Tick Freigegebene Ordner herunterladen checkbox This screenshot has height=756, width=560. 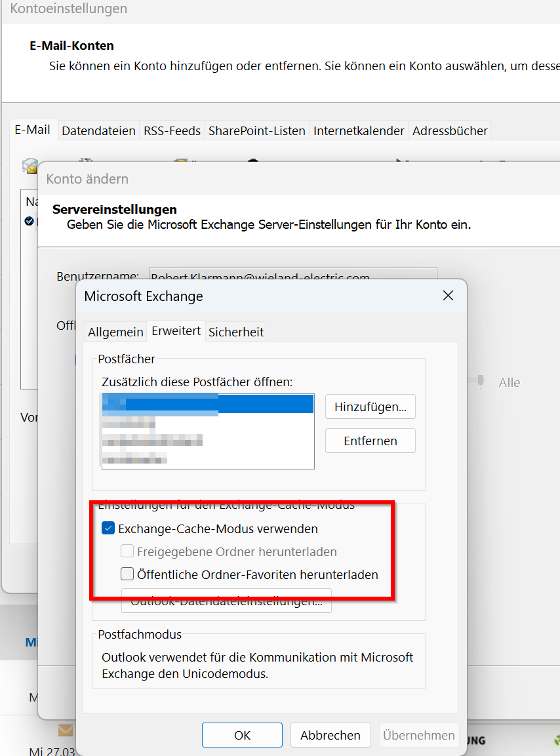point(127,551)
